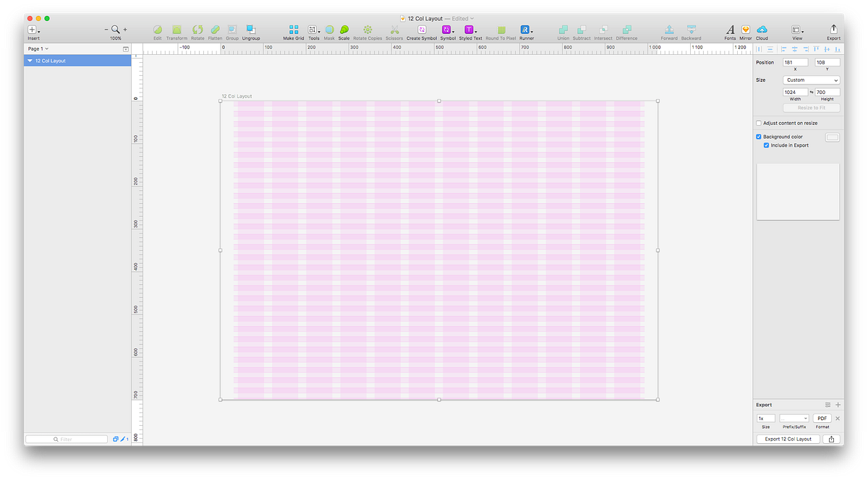Uncheck Include in Export checkbox

click(x=767, y=145)
